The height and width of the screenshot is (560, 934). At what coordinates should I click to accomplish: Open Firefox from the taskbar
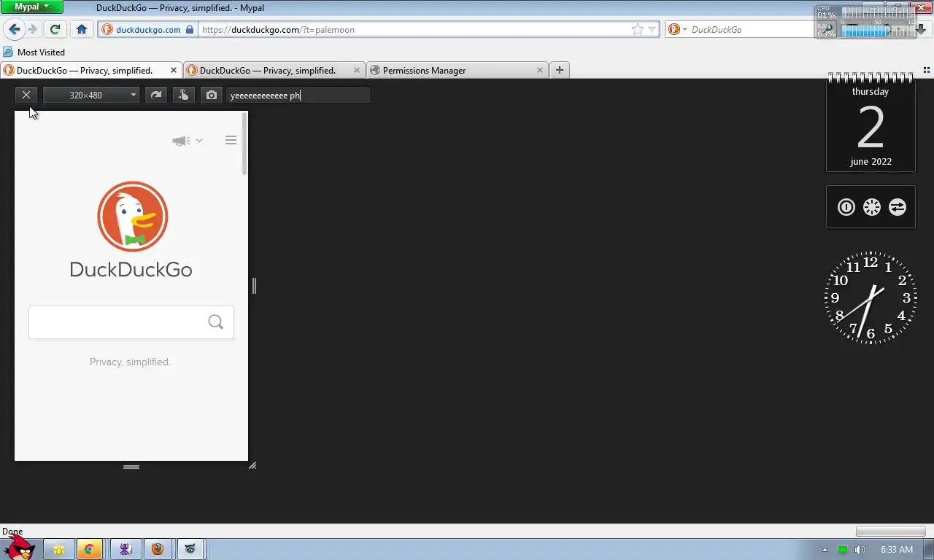(x=157, y=549)
